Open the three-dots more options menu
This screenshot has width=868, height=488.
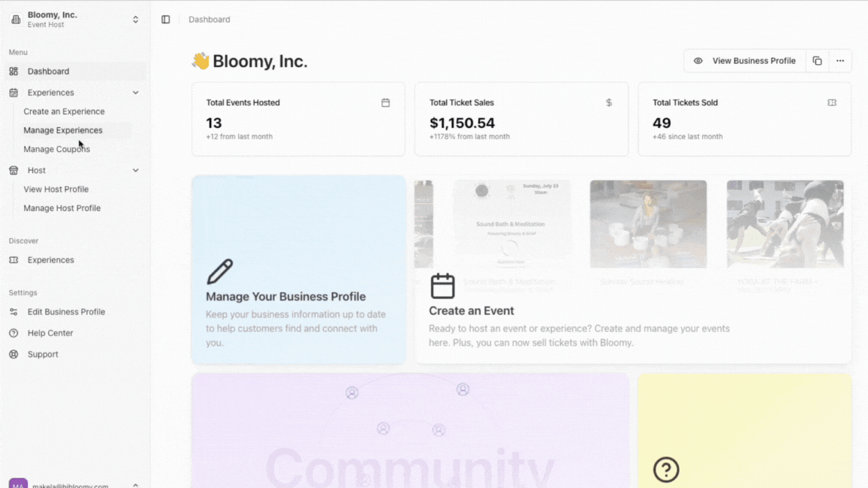click(840, 61)
